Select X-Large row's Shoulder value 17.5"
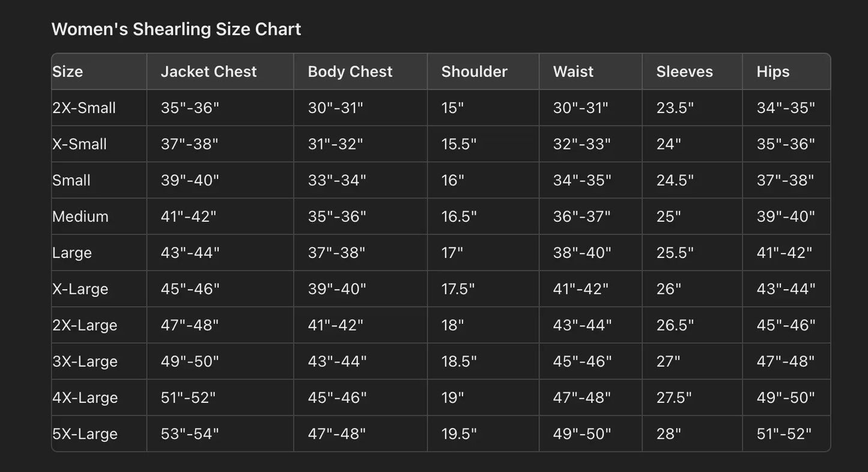 pyautogui.click(x=458, y=289)
